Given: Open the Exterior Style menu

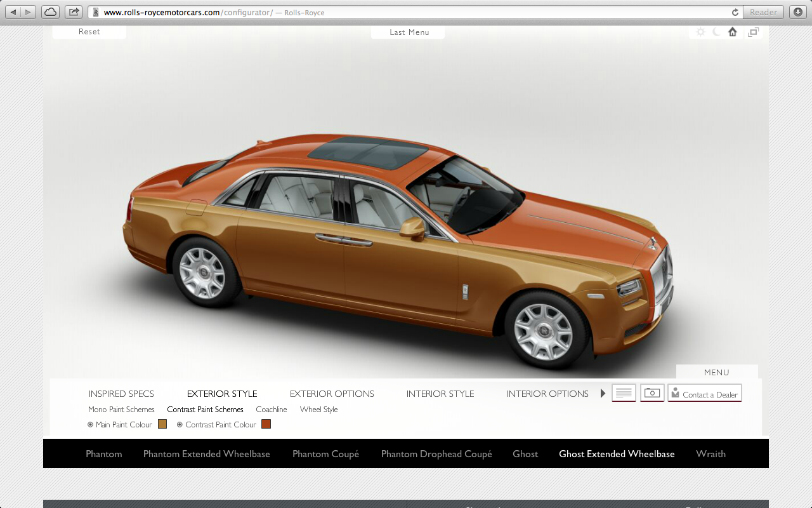Looking at the screenshot, I should click(x=222, y=394).
